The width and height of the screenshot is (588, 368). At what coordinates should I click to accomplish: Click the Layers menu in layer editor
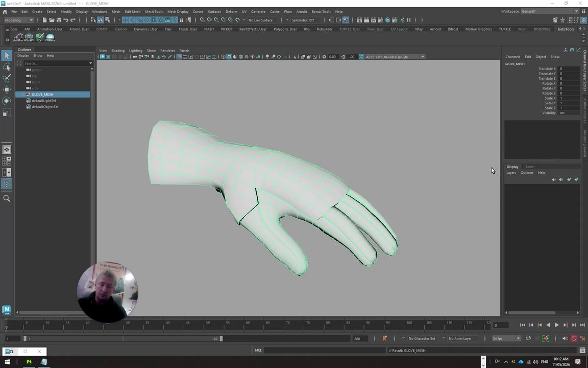click(x=511, y=173)
